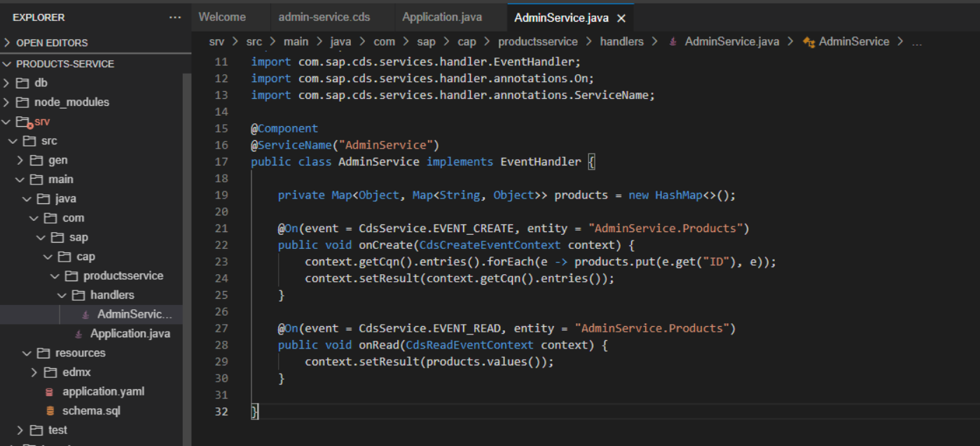Place cursor after closing brace on line 32
Screen dimensions: 980x446
[260, 412]
